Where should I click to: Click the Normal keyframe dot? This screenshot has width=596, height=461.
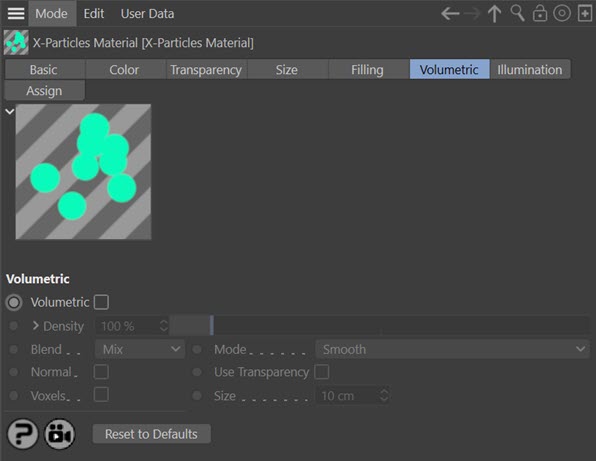[14, 372]
